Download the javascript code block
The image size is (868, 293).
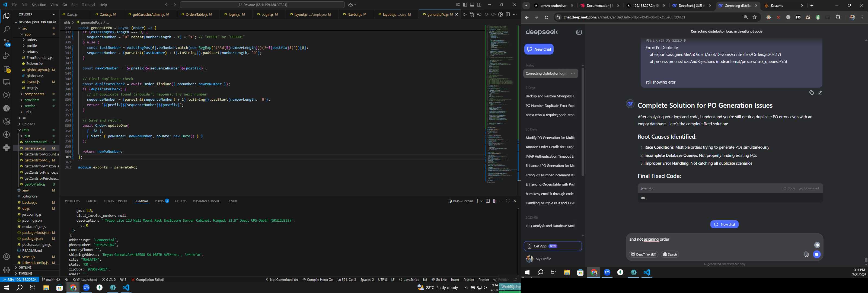point(809,189)
